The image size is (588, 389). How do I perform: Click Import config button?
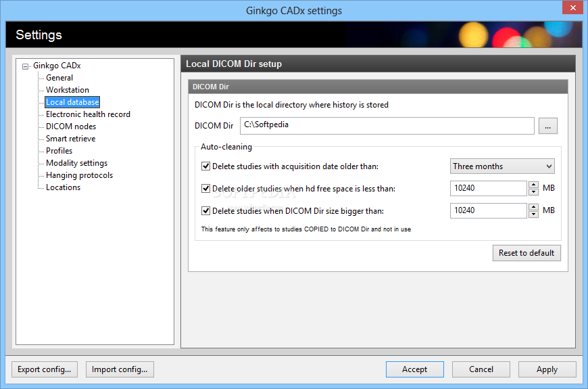point(120,369)
